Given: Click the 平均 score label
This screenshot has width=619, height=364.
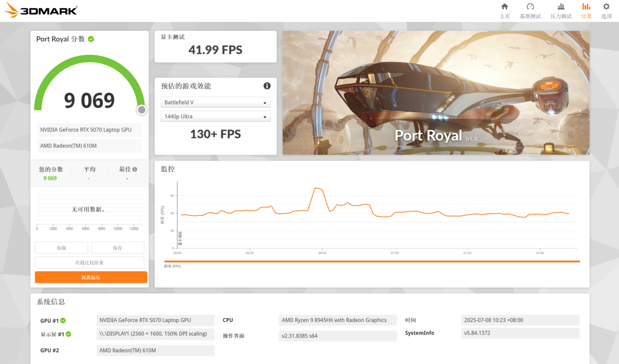Looking at the screenshot, I should [89, 170].
